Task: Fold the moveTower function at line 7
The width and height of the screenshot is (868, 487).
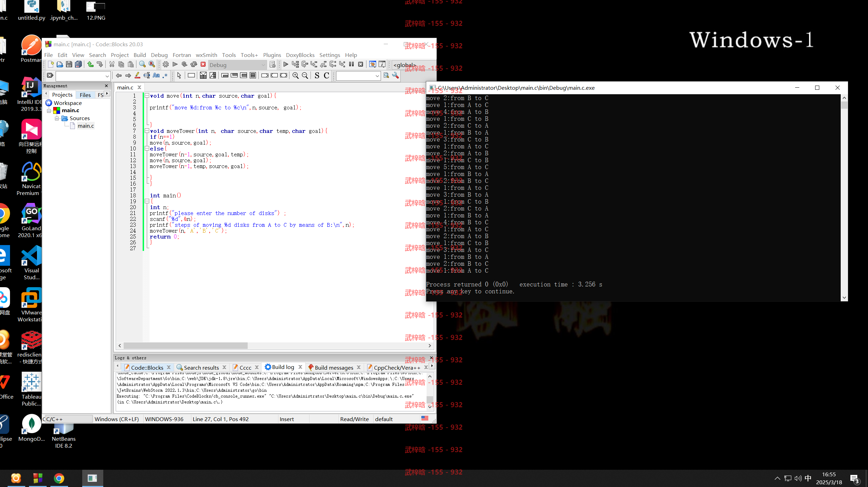Action: 147,131
